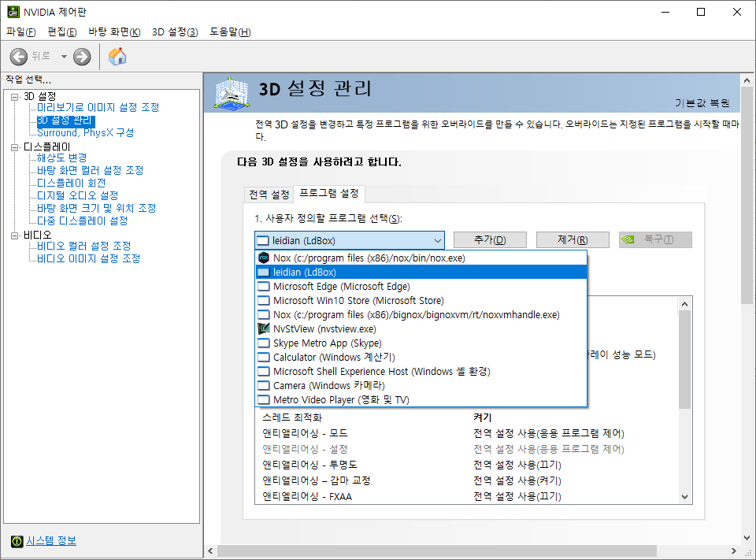Select 미리보기로 이미지 설정 조정 in tree
This screenshot has width=756, height=560.
[x=98, y=108]
